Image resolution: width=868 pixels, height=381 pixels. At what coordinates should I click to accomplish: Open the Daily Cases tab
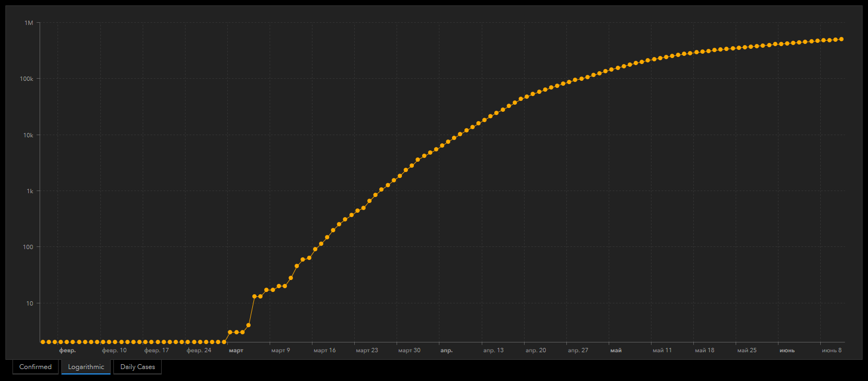coord(137,367)
